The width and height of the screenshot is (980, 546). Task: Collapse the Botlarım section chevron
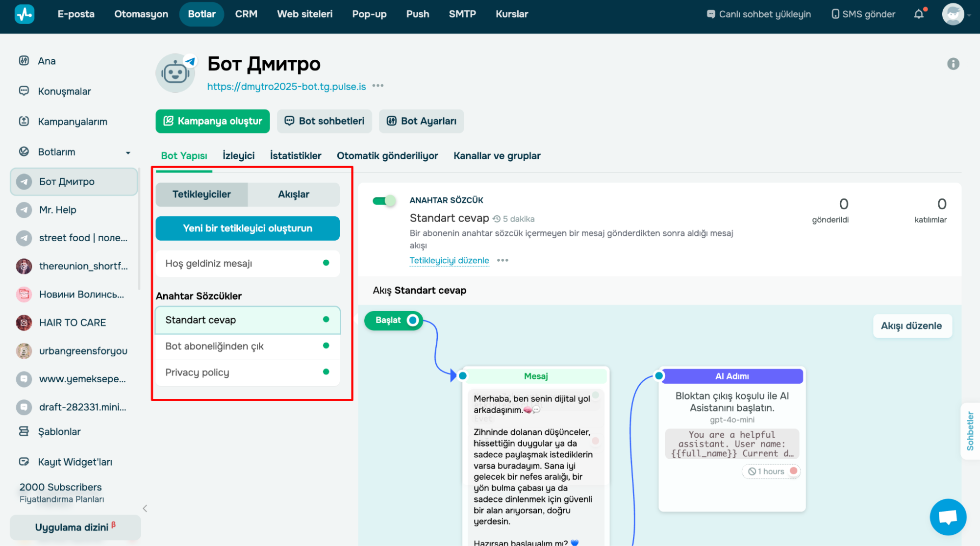[x=128, y=152]
